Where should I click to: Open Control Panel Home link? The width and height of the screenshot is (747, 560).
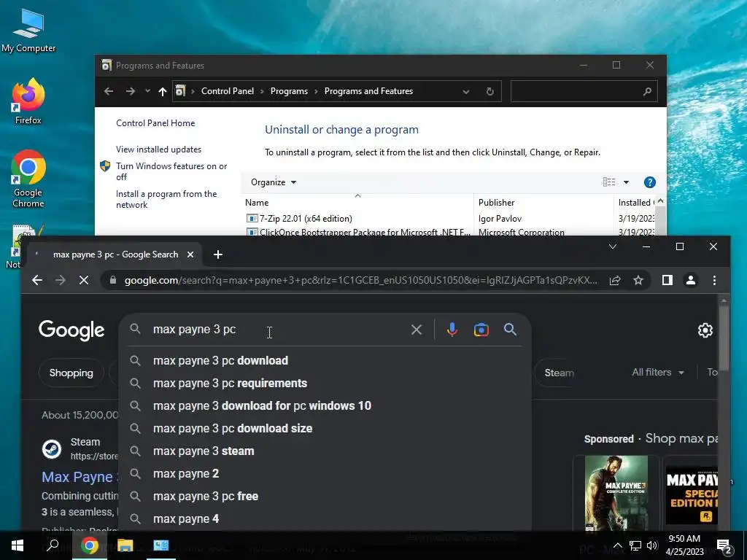click(x=155, y=122)
